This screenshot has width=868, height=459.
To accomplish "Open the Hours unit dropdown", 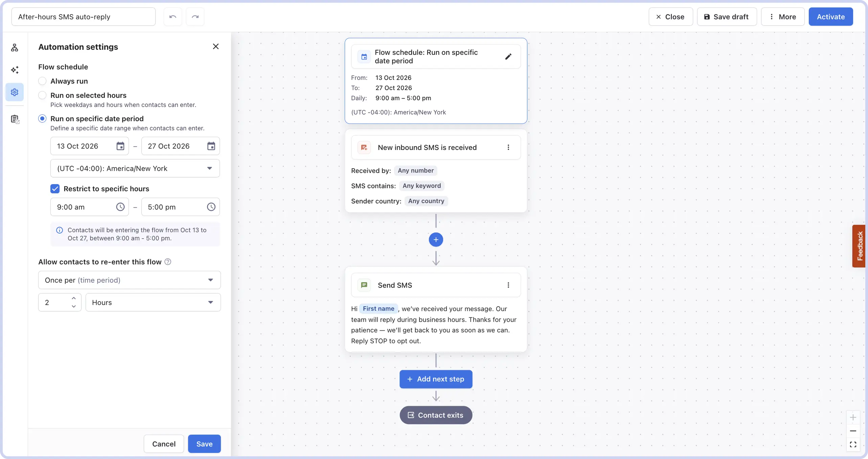I will pos(153,302).
